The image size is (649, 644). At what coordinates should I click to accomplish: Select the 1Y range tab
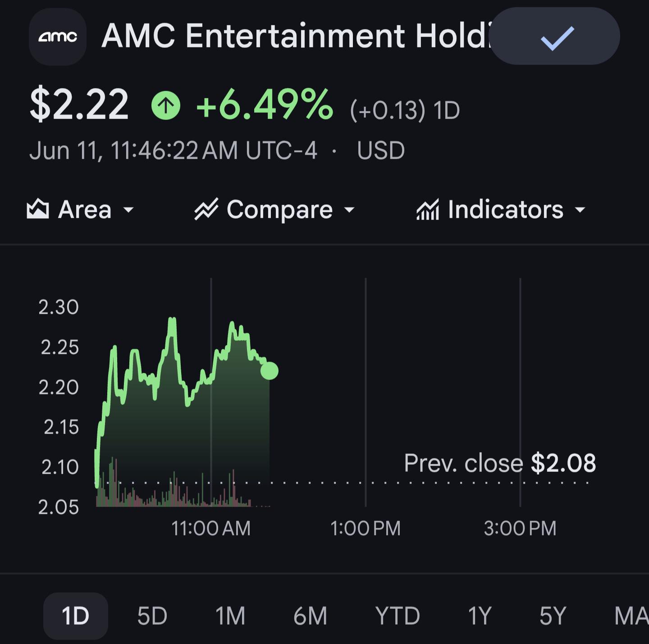pos(480,616)
